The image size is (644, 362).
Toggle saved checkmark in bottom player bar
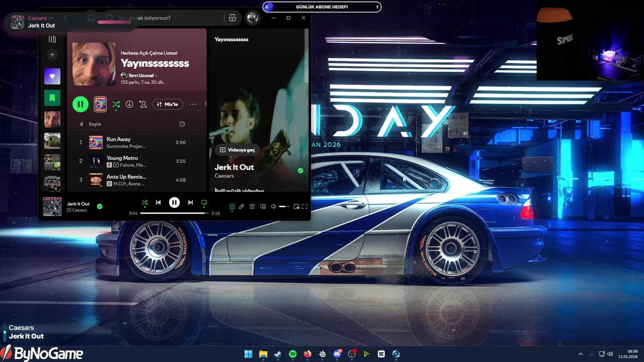pyautogui.click(x=100, y=206)
